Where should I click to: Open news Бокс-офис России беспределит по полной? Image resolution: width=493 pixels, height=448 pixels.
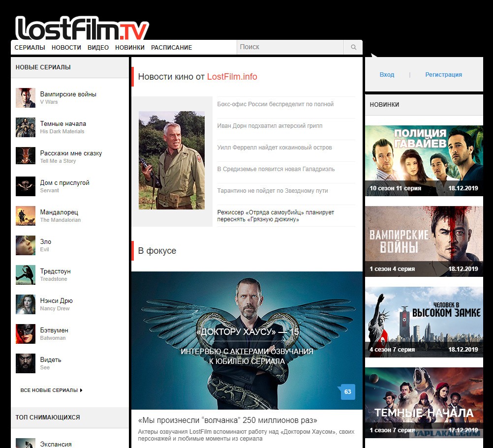(x=276, y=104)
